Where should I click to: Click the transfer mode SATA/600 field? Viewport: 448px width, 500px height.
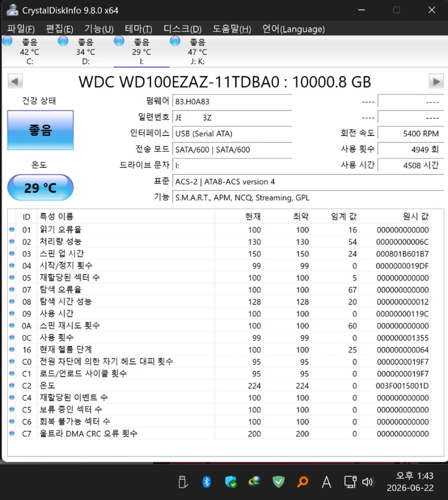click(232, 149)
